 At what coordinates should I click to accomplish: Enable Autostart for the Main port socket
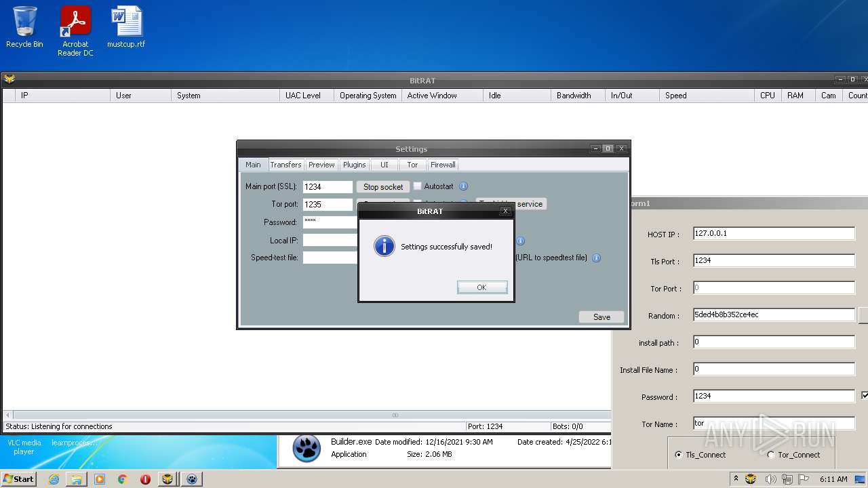click(418, 186)
